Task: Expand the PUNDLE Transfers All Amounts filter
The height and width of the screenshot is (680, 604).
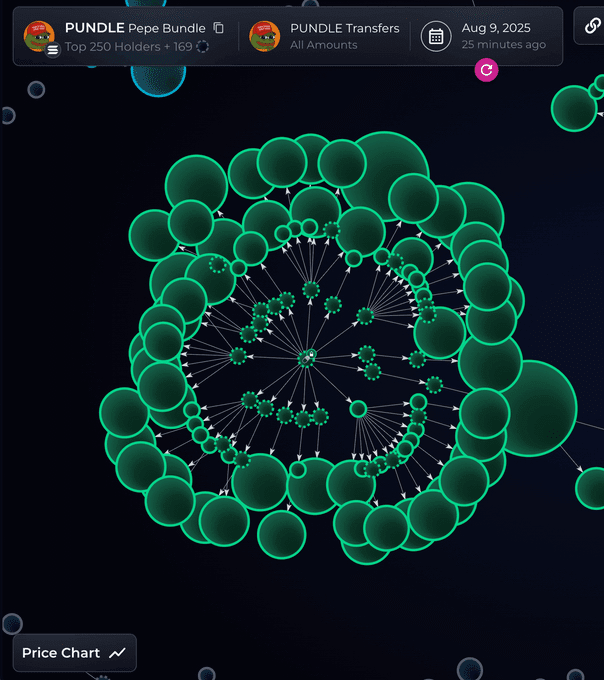Action: [x=345, y=36]
